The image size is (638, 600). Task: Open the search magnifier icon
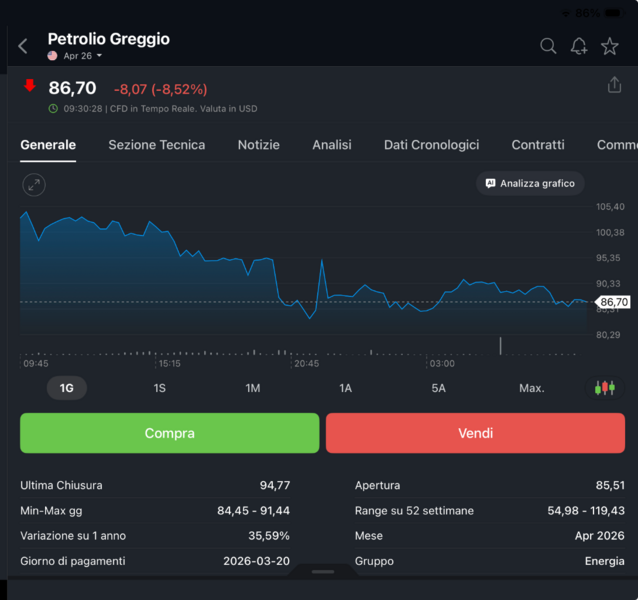point(548,46)
